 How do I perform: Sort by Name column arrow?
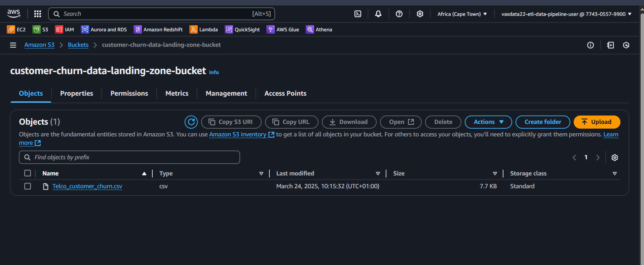(x=144, y=174)
